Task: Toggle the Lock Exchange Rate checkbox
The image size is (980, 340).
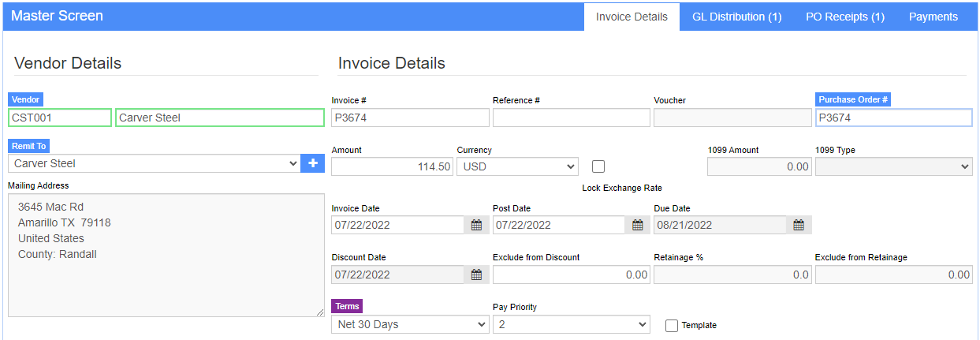Action: coord(598,166)
